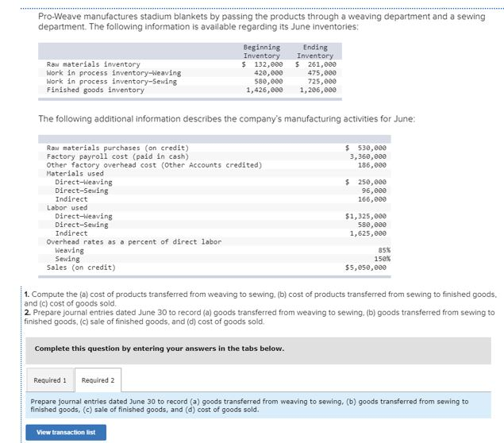Click the Work in process inventory-Weaving label

coord(113,73)
